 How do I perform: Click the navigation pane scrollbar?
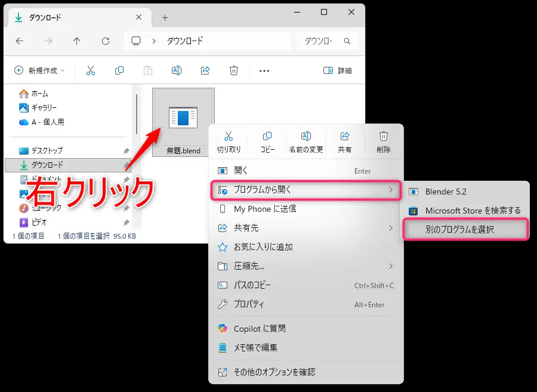tap(136, 114)
